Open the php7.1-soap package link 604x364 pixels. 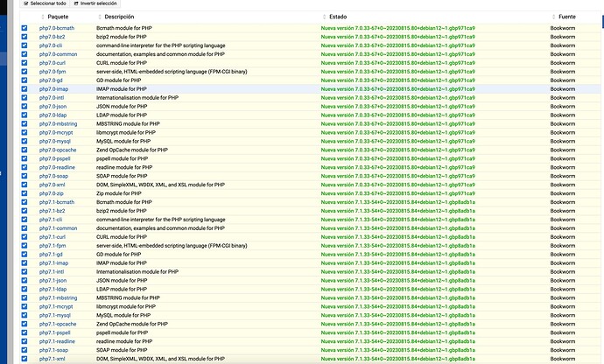click(53, 350)
